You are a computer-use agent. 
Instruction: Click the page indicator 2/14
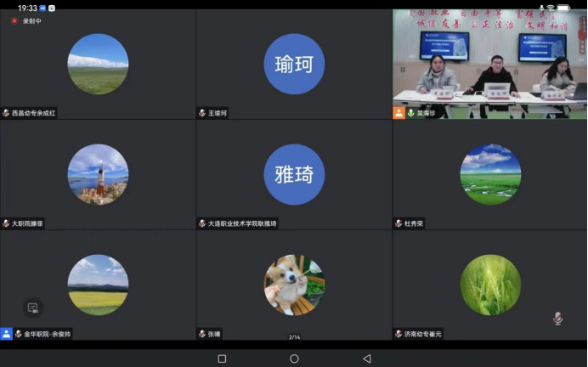click(x=294, y=337)
